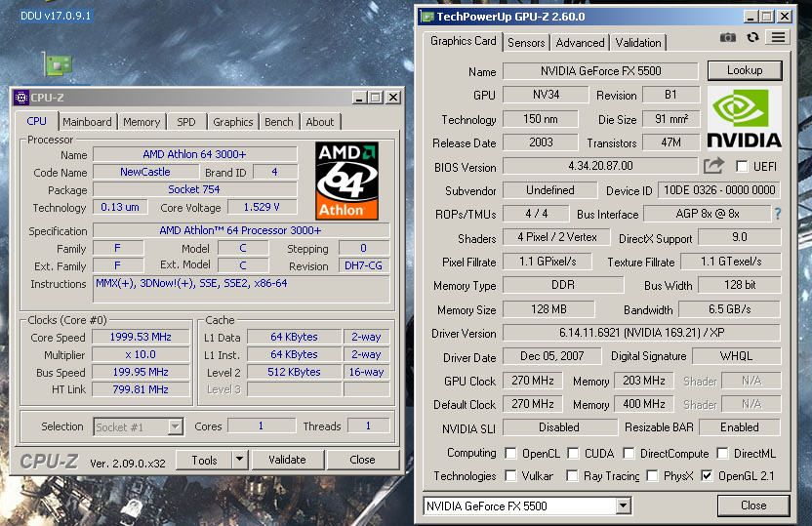Click the AMD Athlon 64 logo in CPU-Z
The height and width of the screenshot is (526, 812).
pyautogui.click(x=347, y=181)
